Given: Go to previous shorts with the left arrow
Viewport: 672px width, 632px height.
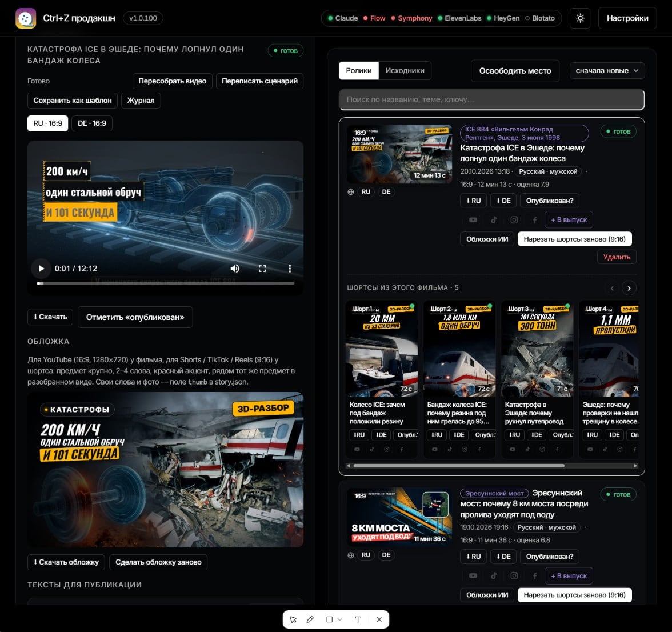Looking at the screenshot, I should point(612,289).
